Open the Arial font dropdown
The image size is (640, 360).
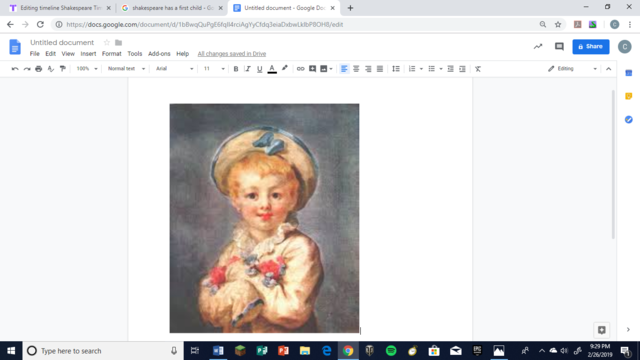174,69
